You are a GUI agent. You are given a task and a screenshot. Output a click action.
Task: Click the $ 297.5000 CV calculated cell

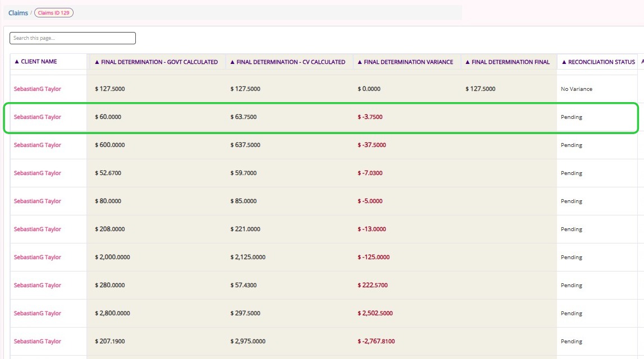[245, 313]
